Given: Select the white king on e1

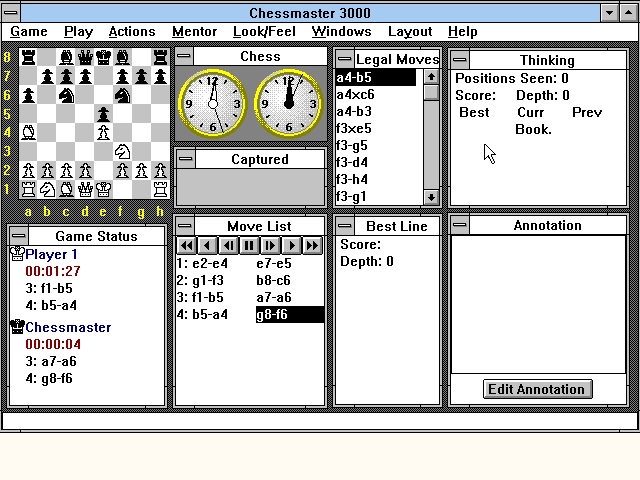Looking at the screenshot, I should (x=103, y=189).
